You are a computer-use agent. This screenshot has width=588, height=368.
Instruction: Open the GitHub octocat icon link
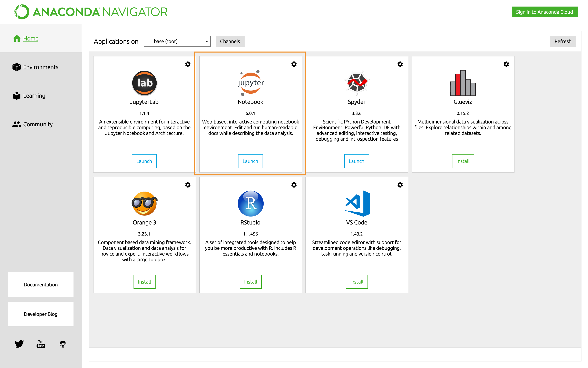(63, 344)
